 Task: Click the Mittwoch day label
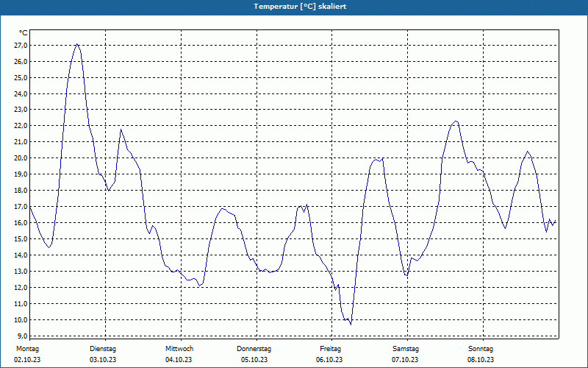click(179, 349)
